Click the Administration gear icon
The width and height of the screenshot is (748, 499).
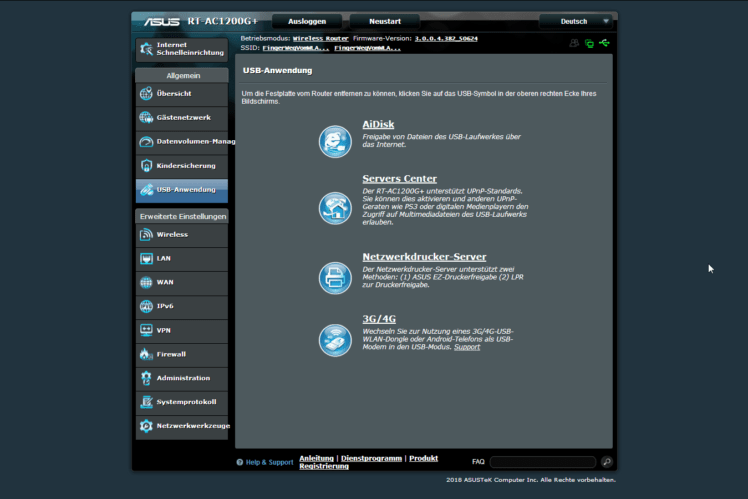(x=146, y=378)
